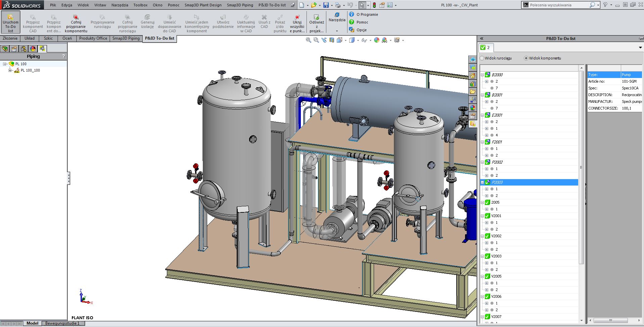Click Display Style cube icon
Image resolution: width=644 pixels, height=327 pixels.
pyautogui.click(x=352, y=40)
